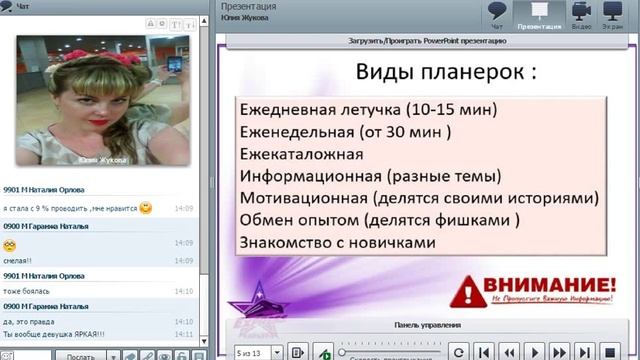This screenshot has height=360, width=640.
Task: Start playing the presentation
Action: 534,352
